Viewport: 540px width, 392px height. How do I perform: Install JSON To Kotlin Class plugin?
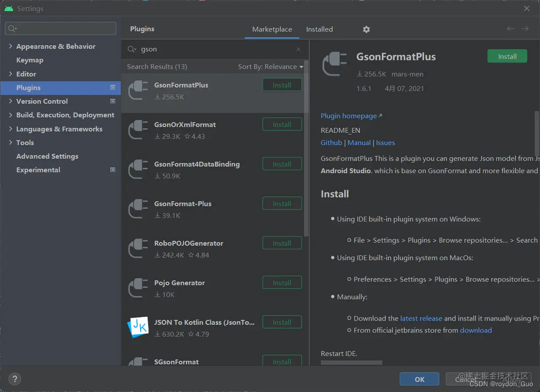pos(282,322)
